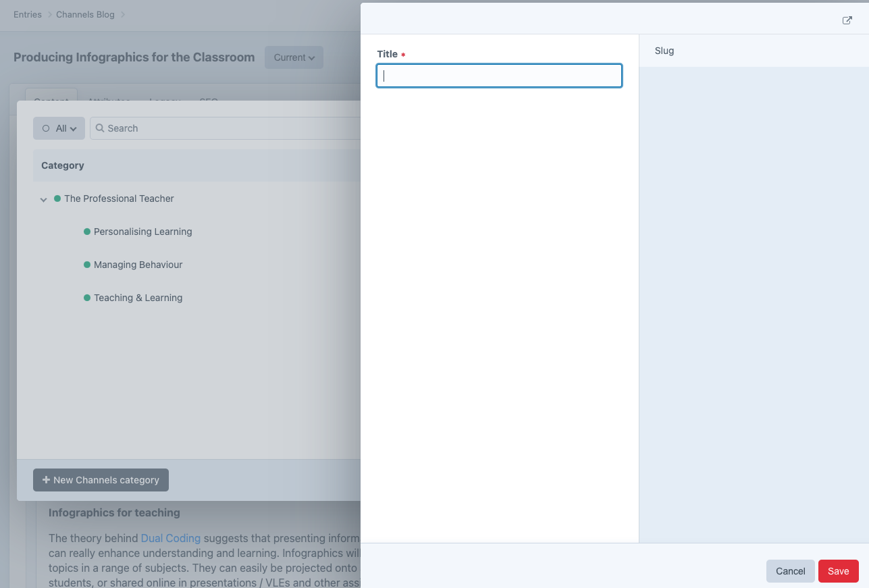Save the new category
Image resolution: width=869 pixels, height=588 pixels.
point(838,570)
